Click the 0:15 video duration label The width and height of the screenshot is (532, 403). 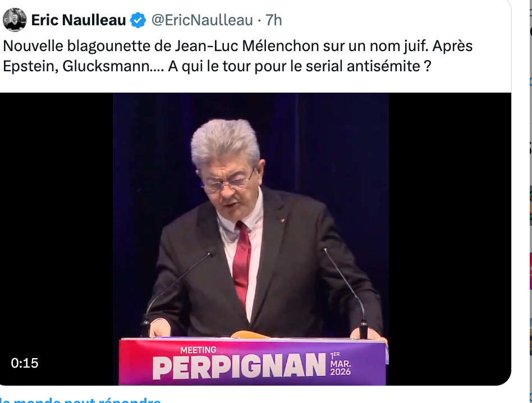tap(25, 363)
